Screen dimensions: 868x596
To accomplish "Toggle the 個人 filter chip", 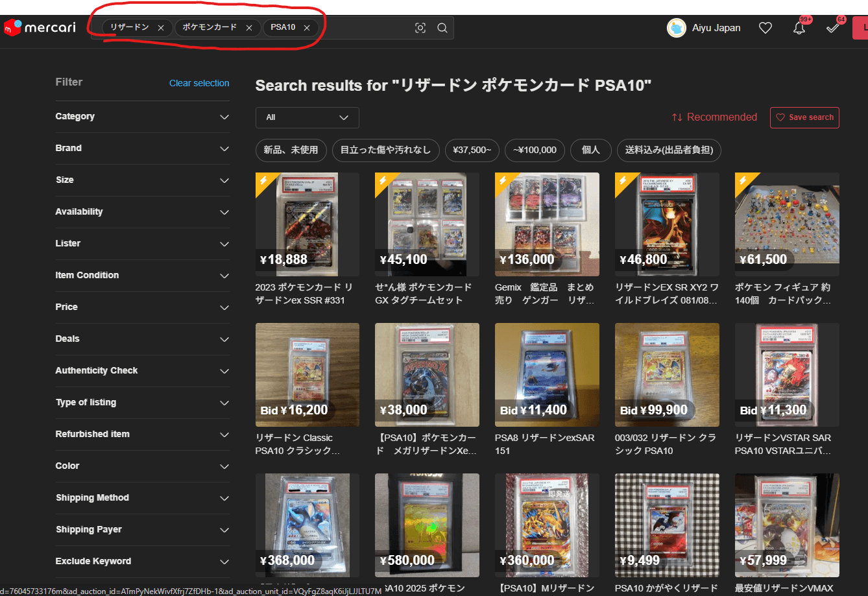I will click(590, 150).
